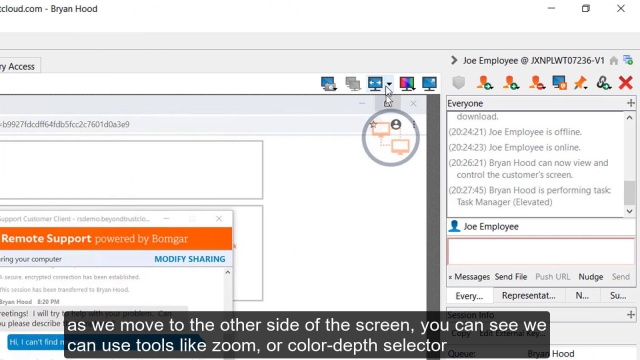Collapse sidebar with arrow before Joe Employee

point(454,60)
